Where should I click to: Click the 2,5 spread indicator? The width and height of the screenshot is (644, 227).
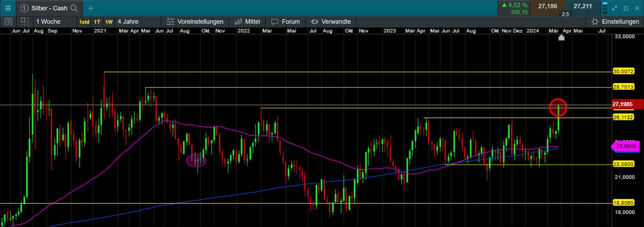(x=565, y=14)
